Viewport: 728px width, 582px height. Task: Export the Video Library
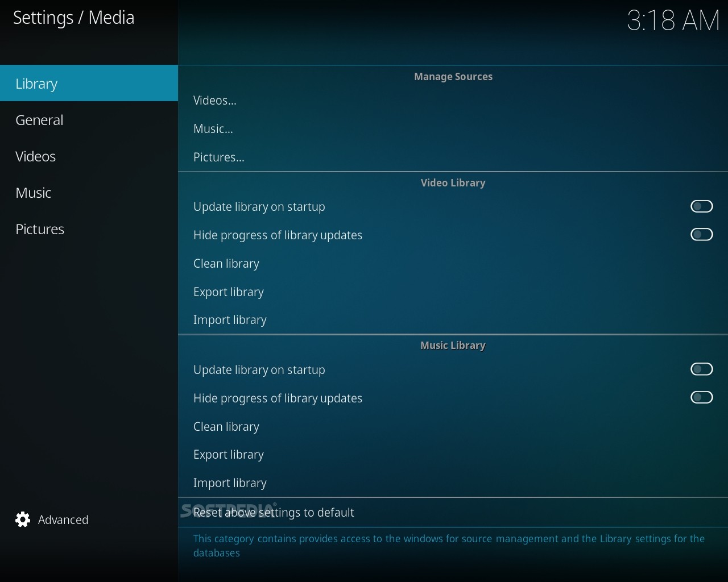pyautogui.click(x=453, y=292)
